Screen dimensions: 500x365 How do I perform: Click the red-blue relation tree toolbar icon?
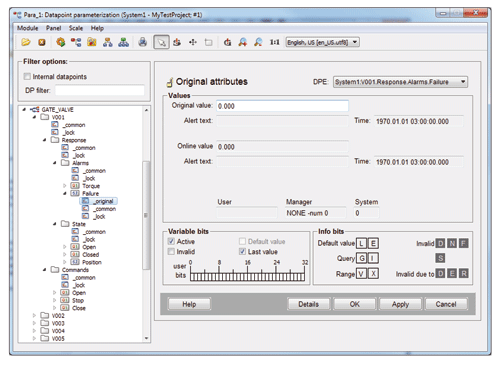click(x=76, y=42)
